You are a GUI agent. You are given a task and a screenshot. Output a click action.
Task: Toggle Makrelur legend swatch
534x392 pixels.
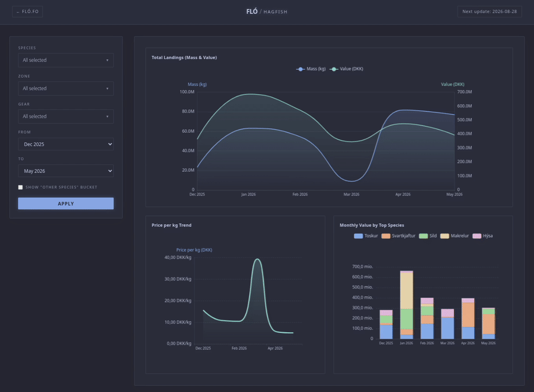point(445,236)
